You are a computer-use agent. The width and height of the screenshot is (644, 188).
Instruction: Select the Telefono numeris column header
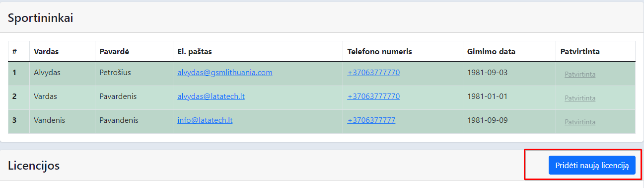[x=379, y=52]
